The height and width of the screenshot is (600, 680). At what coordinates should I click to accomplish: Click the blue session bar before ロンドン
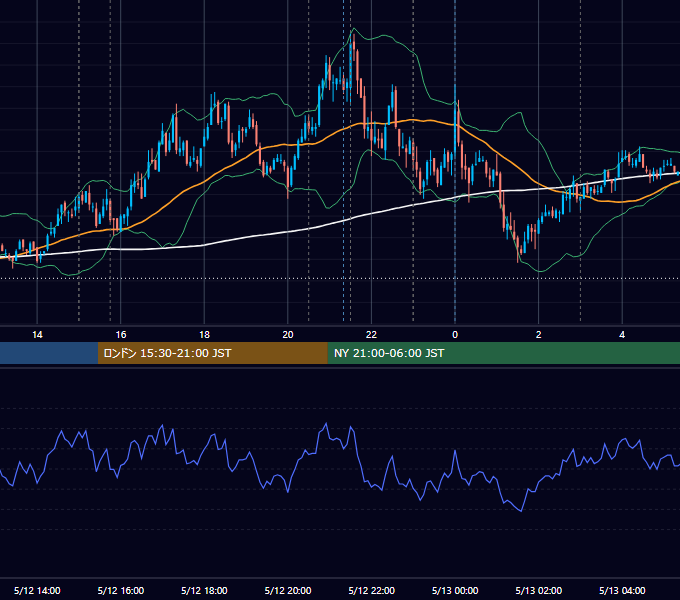pyautogui.click(x=49, y=353)
